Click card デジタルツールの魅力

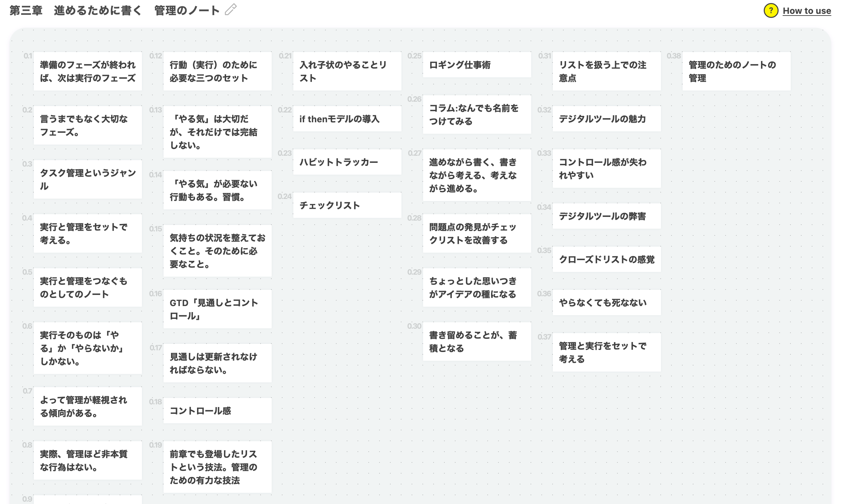pyautogui.click(x=606, y=119)
